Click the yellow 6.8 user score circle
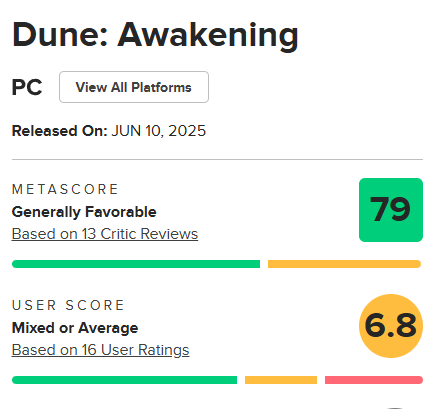 391,326
